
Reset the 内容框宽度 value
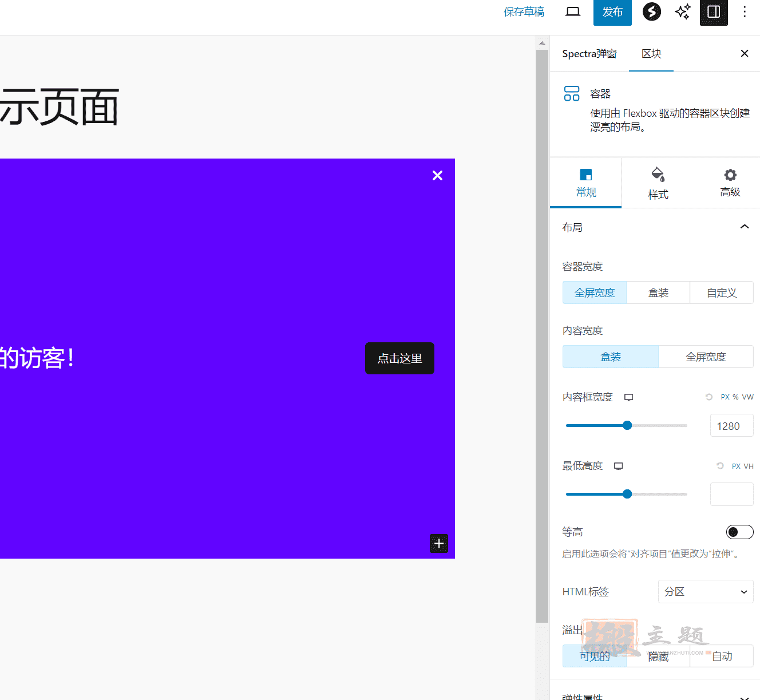pos(709,397)
